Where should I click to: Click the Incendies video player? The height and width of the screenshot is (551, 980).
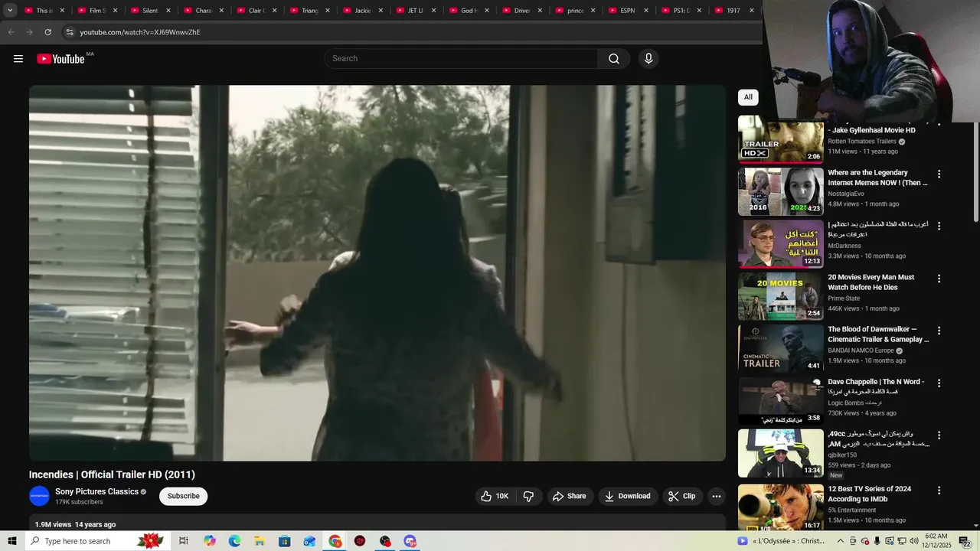(377, 272)
